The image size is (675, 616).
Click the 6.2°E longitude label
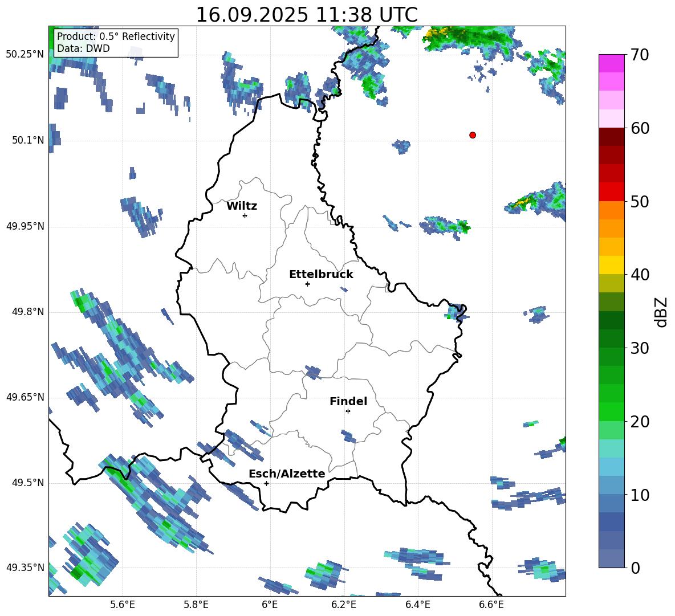tap(344, 605)
